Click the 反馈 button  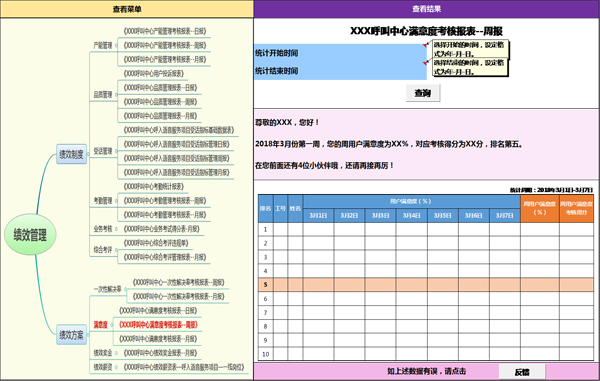[x=522, y=372]
